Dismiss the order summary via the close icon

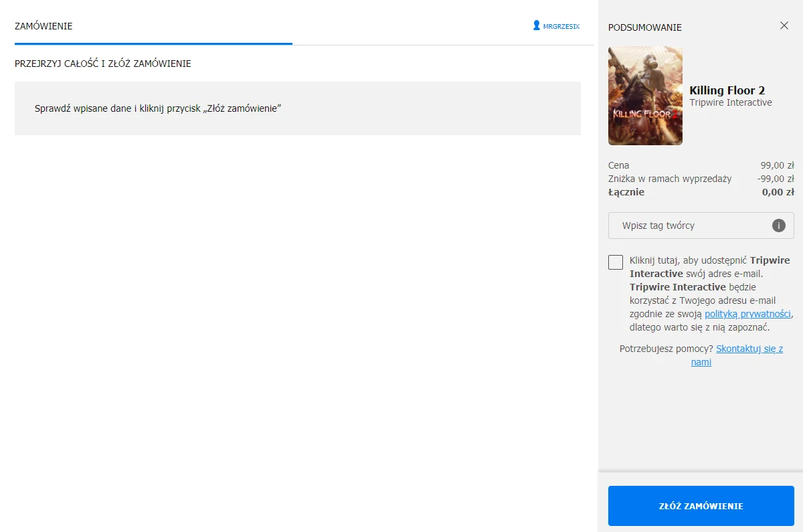(784, 25)
